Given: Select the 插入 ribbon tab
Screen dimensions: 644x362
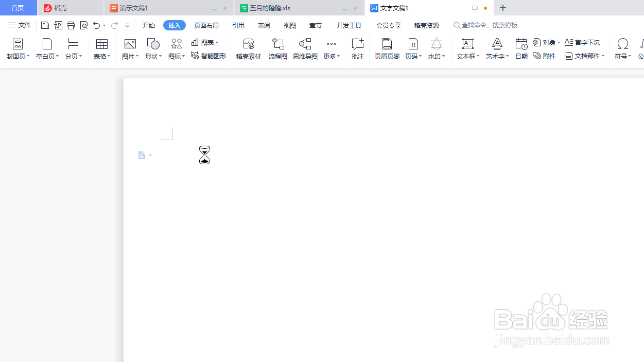Looking at the screenshot, I should pyautogui.click(x=175, y=25).
